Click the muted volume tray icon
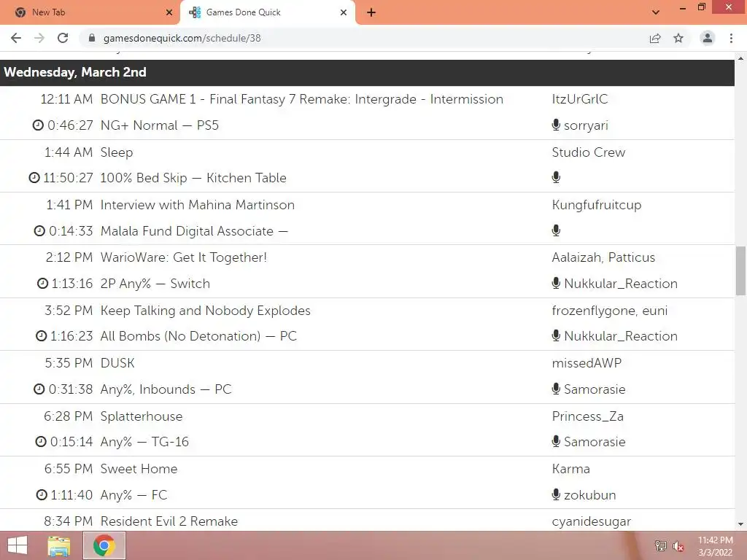The width and height of the screenshot is (747, 560). tap(678, 546)
